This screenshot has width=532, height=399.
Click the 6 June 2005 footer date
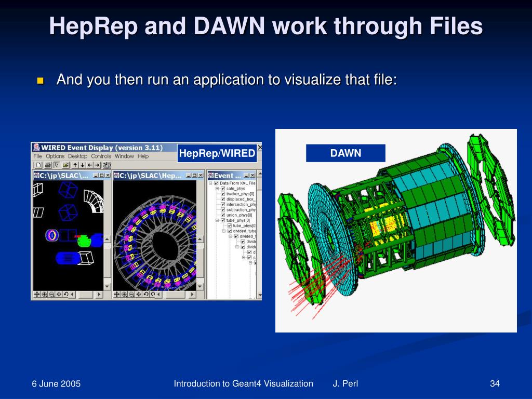point(56,384)
